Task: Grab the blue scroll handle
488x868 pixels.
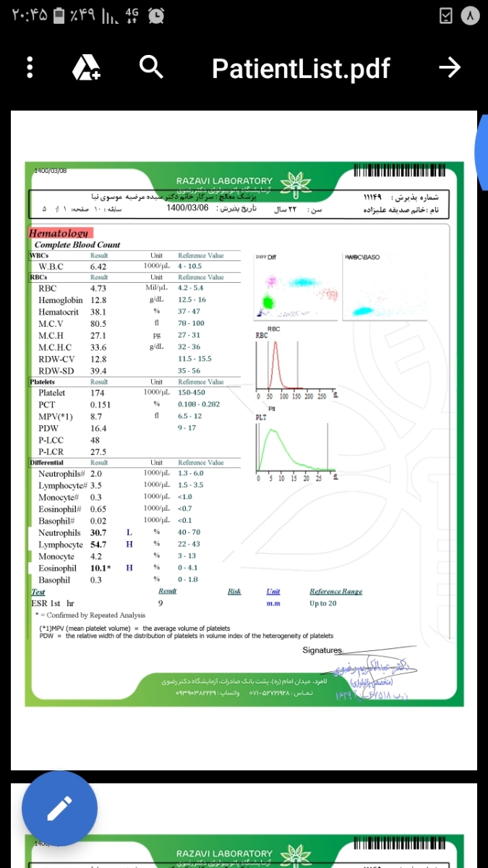Action: pos(481,152)
